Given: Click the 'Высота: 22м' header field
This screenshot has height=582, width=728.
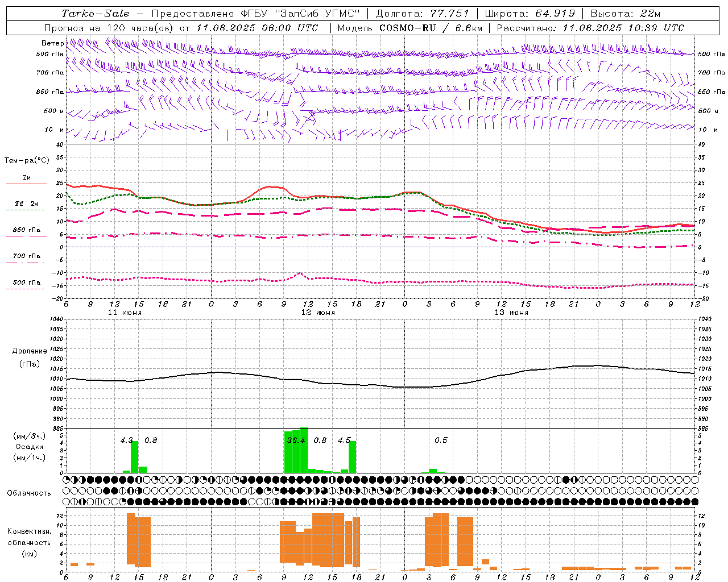Looking at the screenshot, I should [x=626, y=14].
